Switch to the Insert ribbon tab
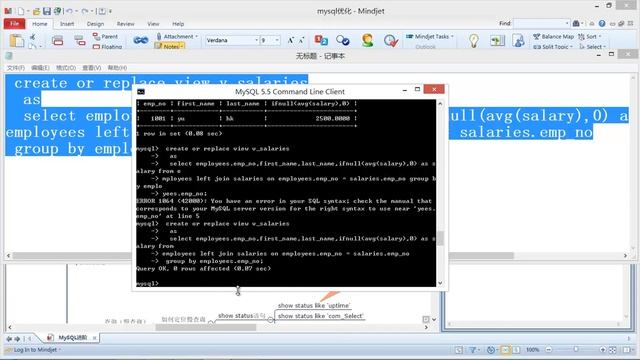Viewport: 640px width, 360px height. point(67,24)
